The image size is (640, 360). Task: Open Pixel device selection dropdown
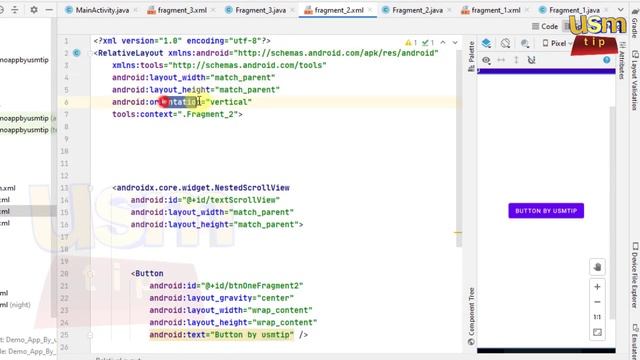[557, 43]
